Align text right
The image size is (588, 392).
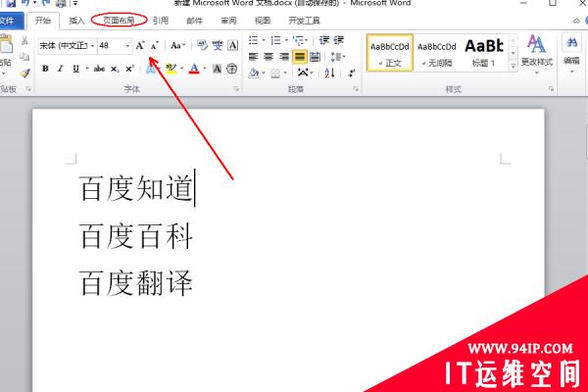(284, 57)
